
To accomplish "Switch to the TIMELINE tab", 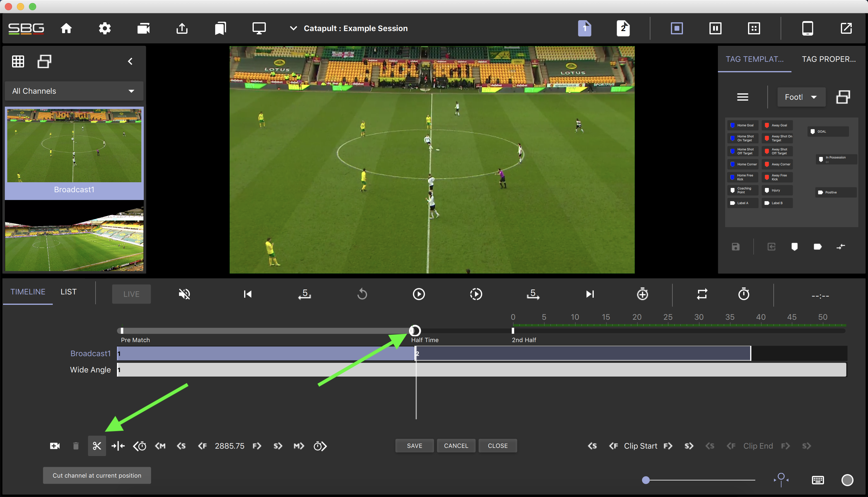I will click(28, 292).
